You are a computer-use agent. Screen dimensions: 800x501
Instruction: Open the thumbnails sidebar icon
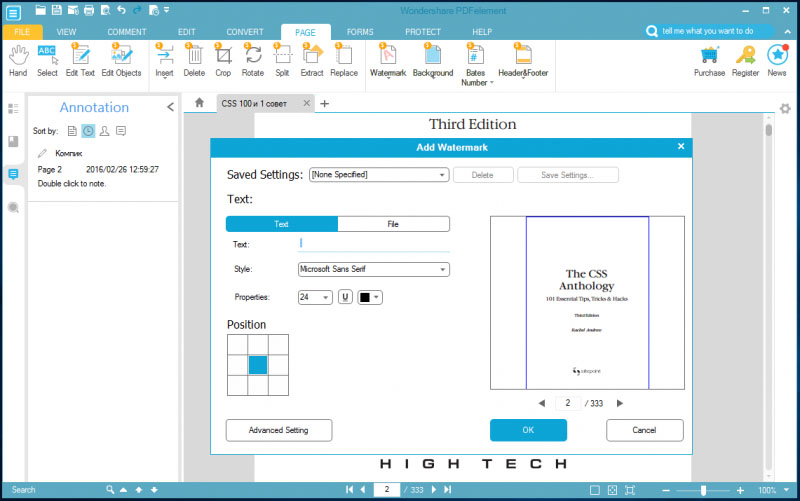pyautogui.click(x=13, y=109)
